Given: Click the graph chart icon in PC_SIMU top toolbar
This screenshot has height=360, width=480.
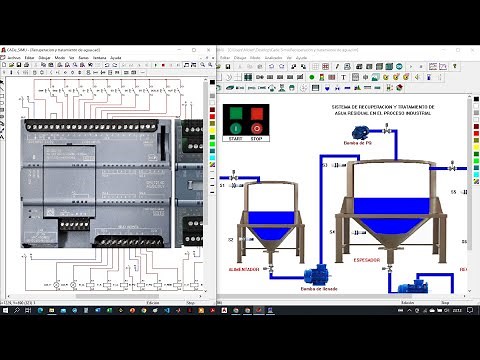Looking at the screenshot, I should (433, 66).
